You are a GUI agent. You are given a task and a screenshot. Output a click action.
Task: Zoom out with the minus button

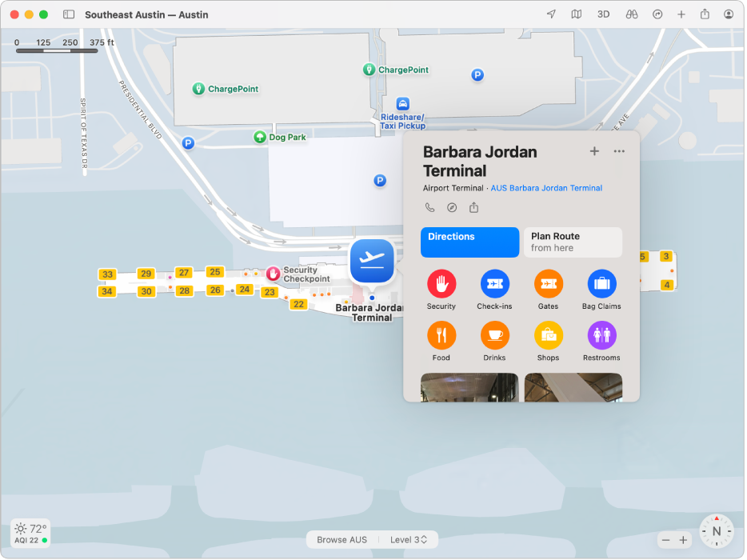click(665, 540)
